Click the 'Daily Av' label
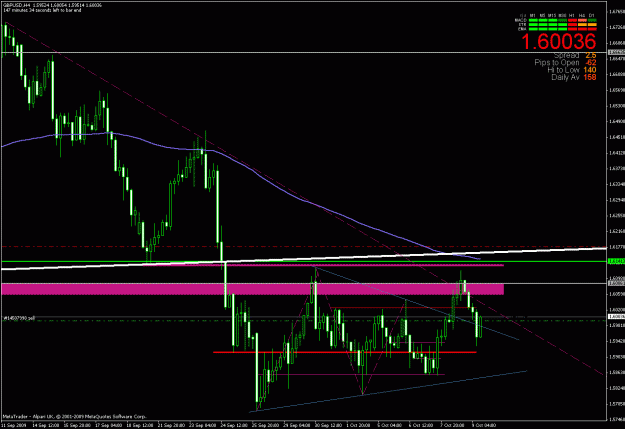This screenshot has width=625, height=429. (x=565, y=77)
